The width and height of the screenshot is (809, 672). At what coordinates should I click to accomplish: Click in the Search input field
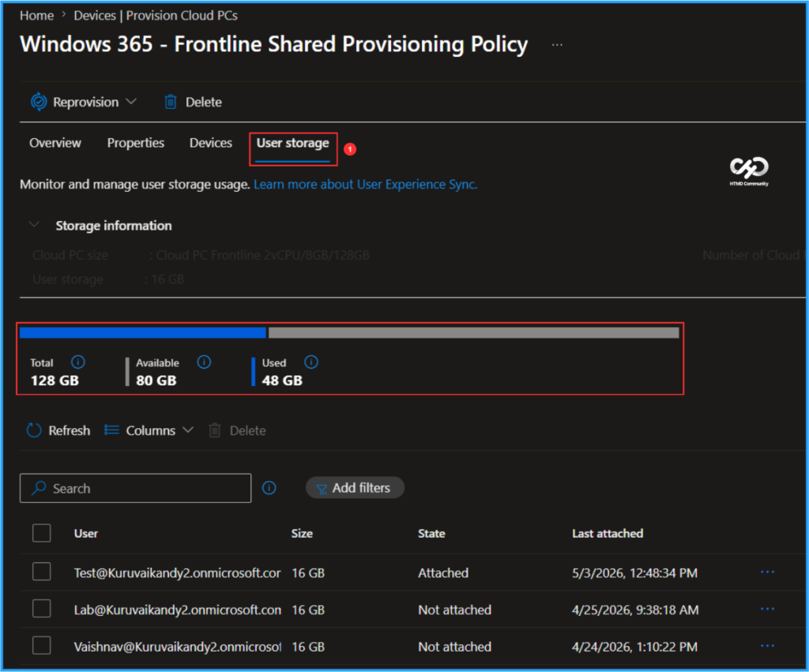[136, 488]
